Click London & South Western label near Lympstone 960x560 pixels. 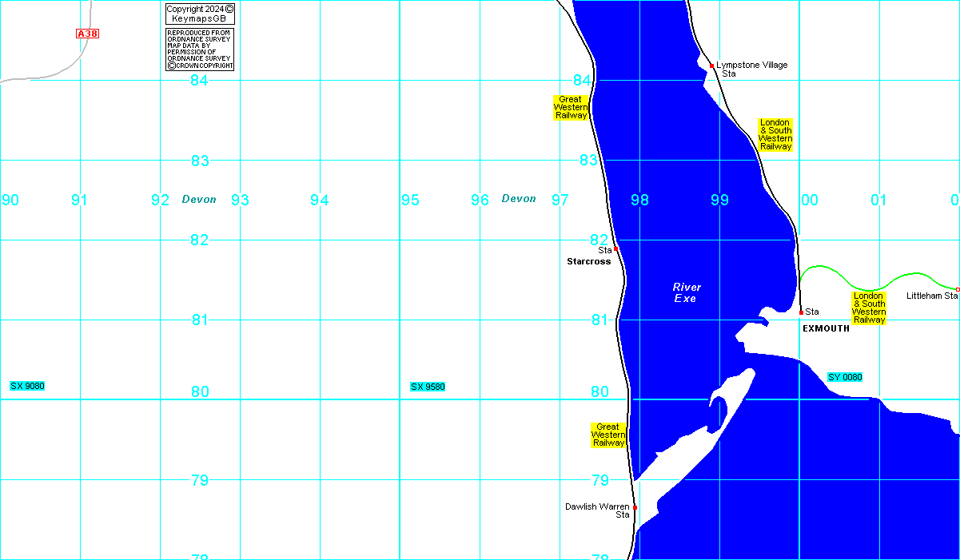coord(775,135)
